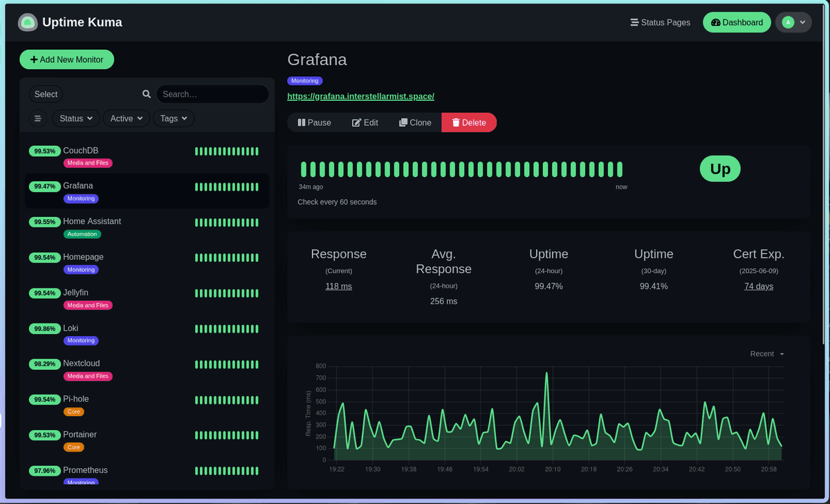This screenshot has height=504, width=830.
Task: Clone the Grafana monitor
Action: pyautogui.click(x=415, y=122)
